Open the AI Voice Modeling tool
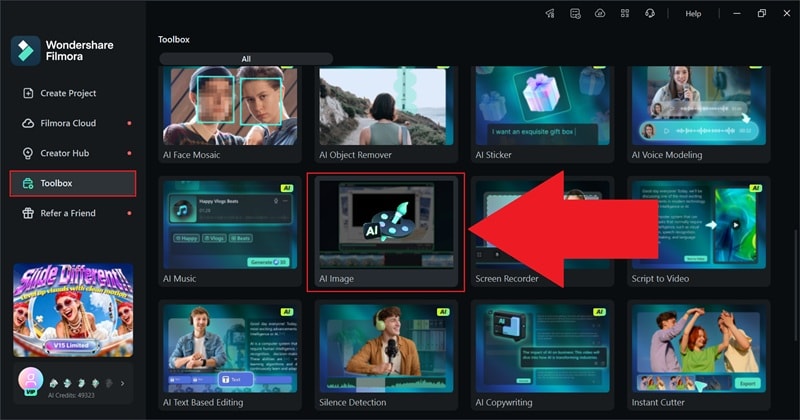 698,114
